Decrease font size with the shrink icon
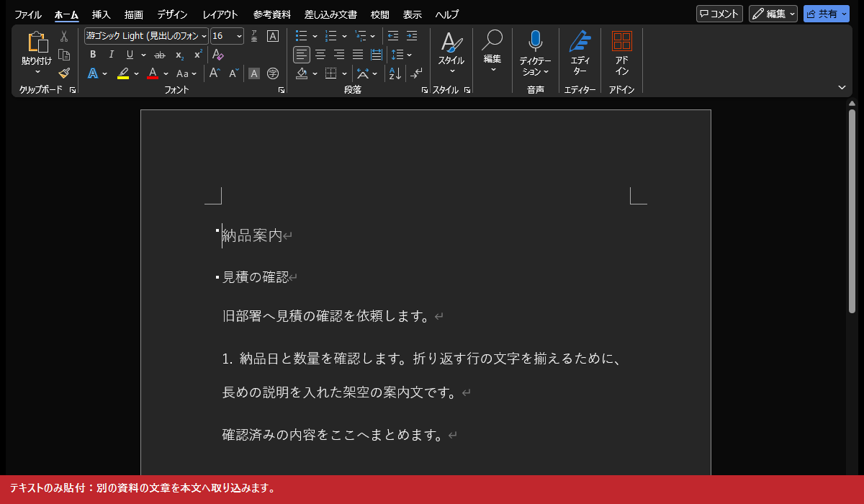864x504 pixels. 234,73
